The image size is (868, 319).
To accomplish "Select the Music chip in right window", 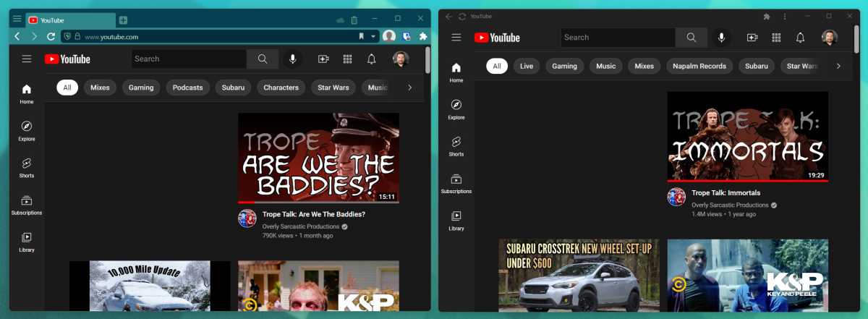I will [606, 66].
